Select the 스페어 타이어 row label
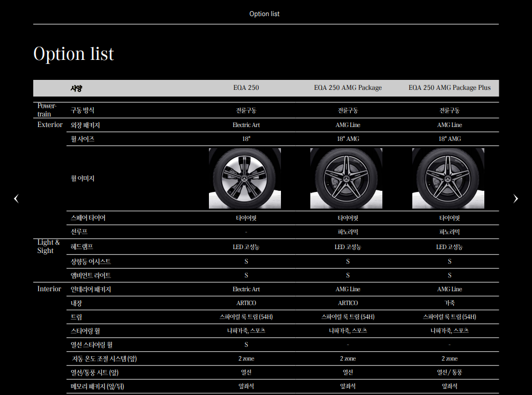The height and width of the screenshot is (395, 532). pyautogui.click(x=88, y=217)
